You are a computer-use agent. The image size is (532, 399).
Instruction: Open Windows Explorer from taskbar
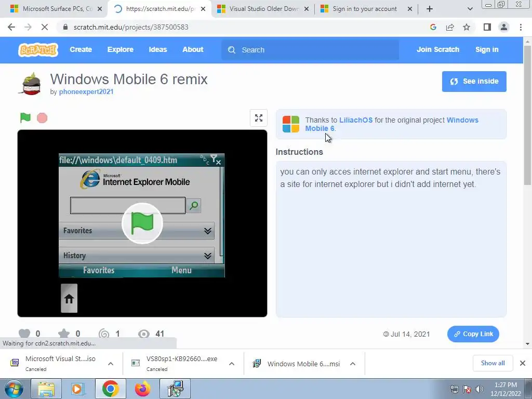coord(46,389)
